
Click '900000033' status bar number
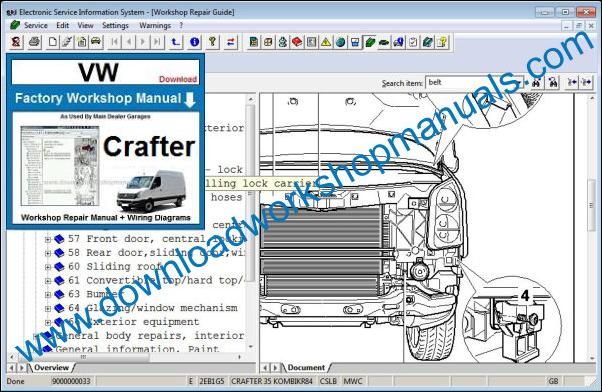71,381
